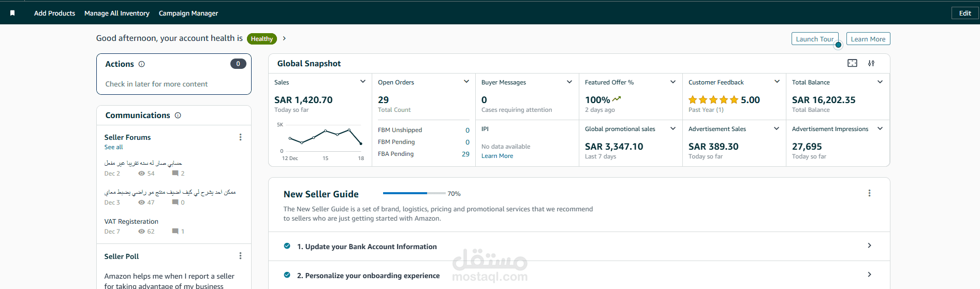This screenshot has width=980, height=289.
Task: Click the 100% Featured Offer value
Action: (x=597, y=100)
